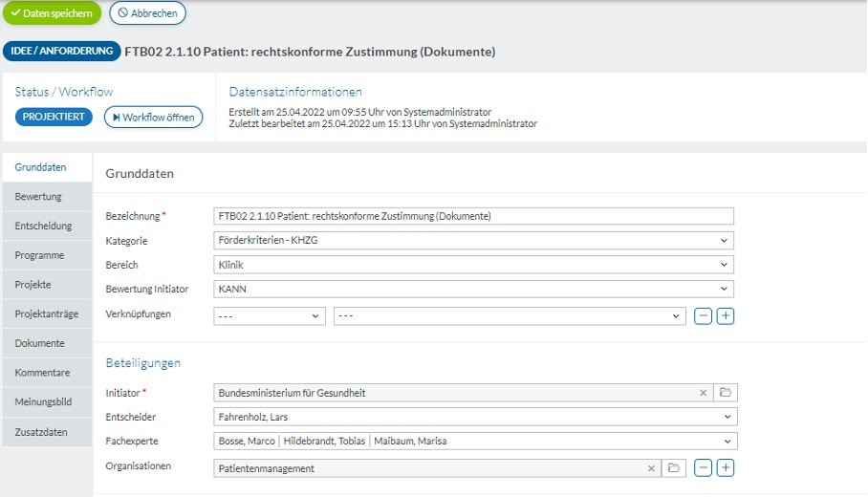Open the Meinungsbild tab

[47, 401]
